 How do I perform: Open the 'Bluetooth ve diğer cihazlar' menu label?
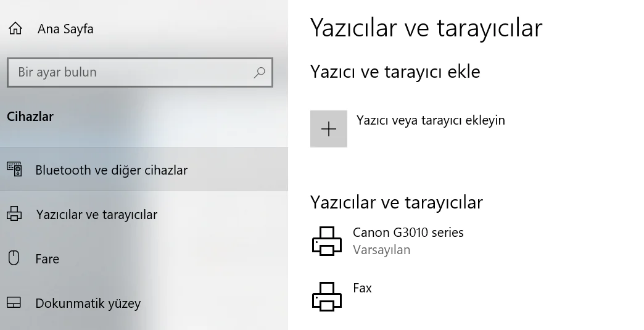[x=111, y=170]
